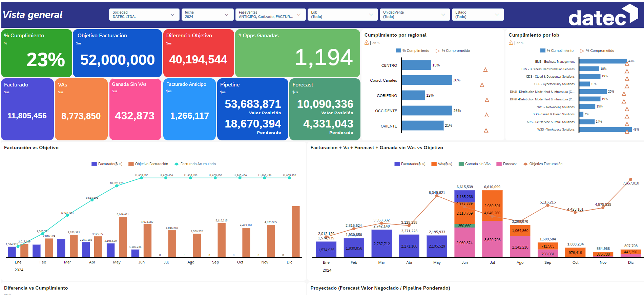Open the Sociedad filter dropdown
The height and width of the screenshot is (295, 644).
(144, 15)
